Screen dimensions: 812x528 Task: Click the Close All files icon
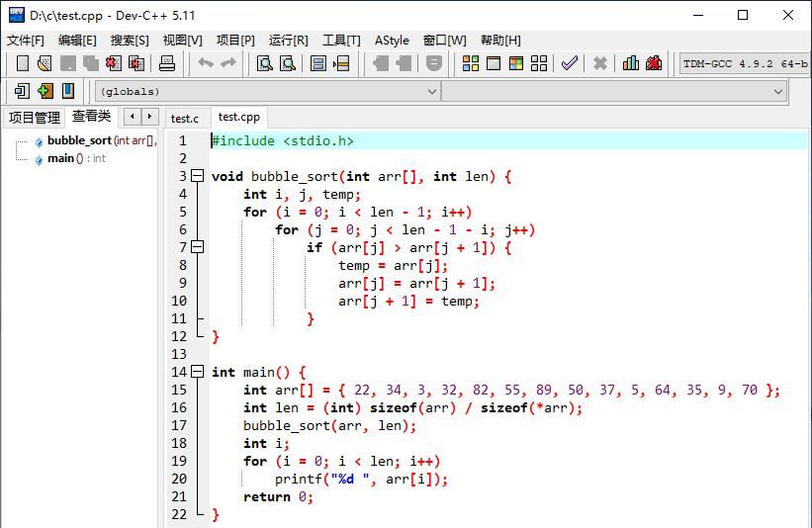click(x=136, y=63)
